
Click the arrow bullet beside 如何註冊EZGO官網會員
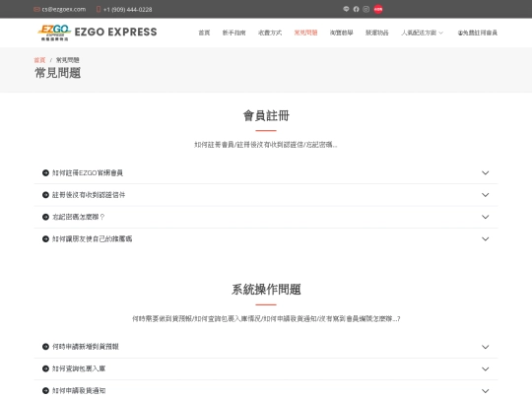click(45, 172)
